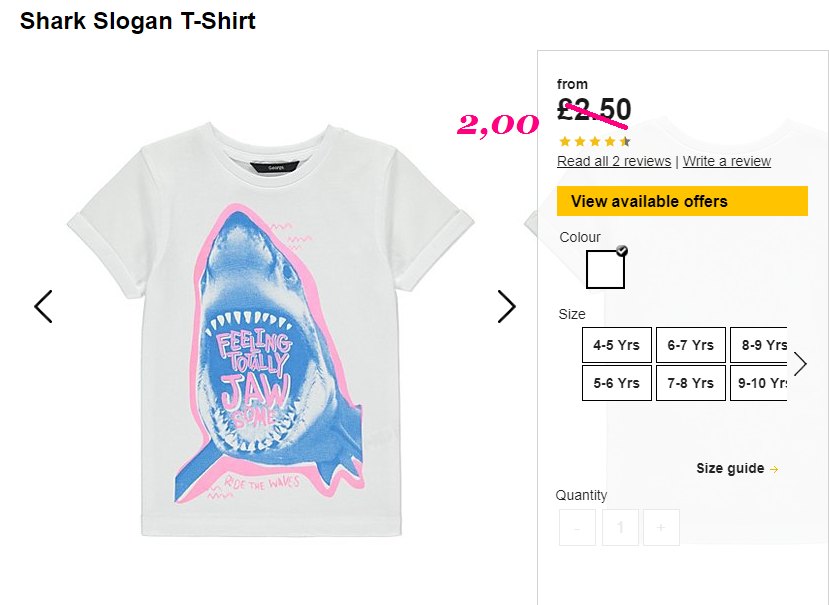Screen dimensions: 829x605
Task: Open the Read all 2 reviews link
Action: point(614,161)
